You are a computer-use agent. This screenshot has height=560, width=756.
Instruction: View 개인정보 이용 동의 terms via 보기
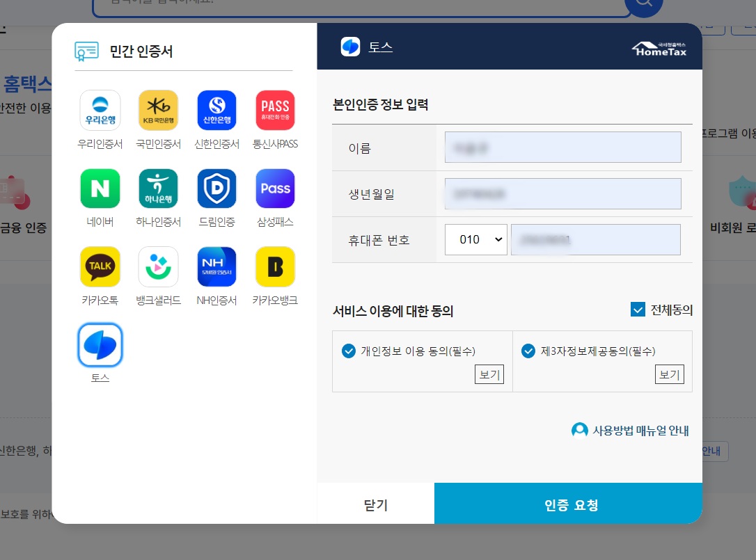click(489, 374)
